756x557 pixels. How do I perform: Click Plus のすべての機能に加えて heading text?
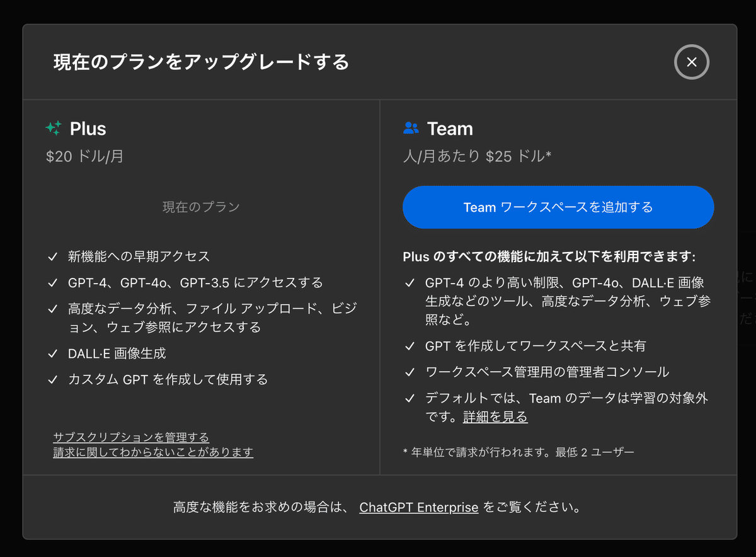[x=549, y=257]
